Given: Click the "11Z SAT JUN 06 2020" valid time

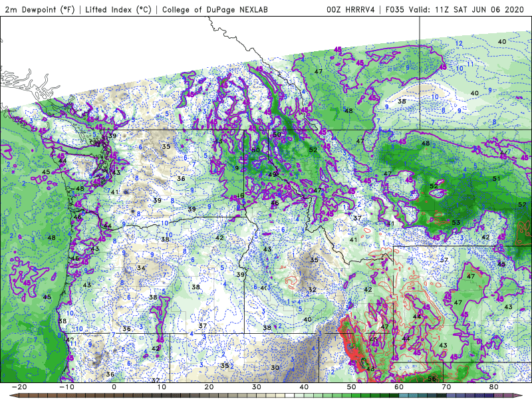Looking at the screenshot, I should (479, 10).
